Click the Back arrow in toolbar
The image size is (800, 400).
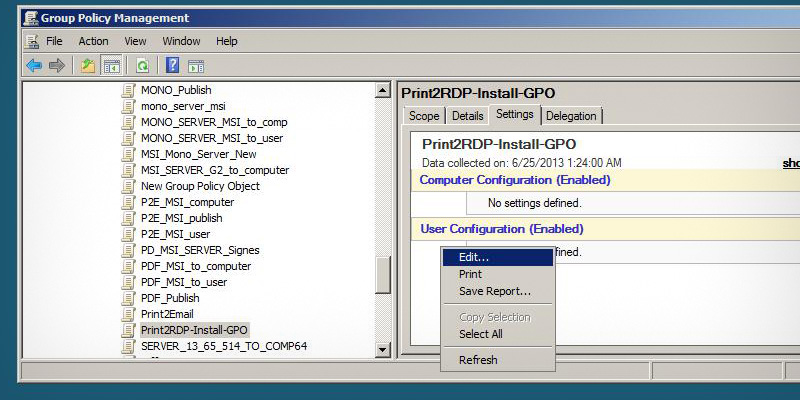34,66
